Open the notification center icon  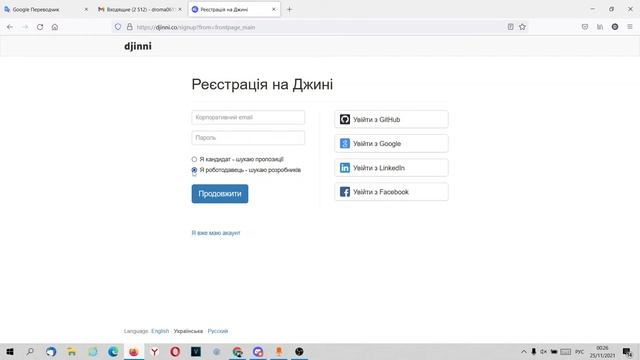[627, 351]
